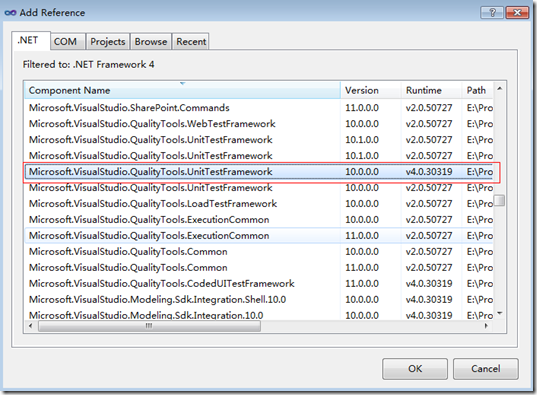The width and height of the screenshot is (537, 395).
Task: Click version 11.0.0.0 of SharePoint.Commands
Action: [x=362, y=108]
